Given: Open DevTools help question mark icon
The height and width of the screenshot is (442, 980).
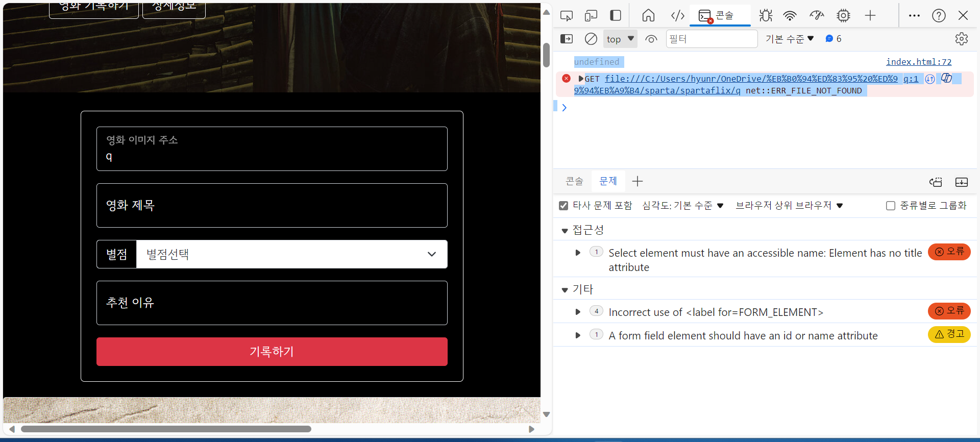Looking at the screenshot, I should coord(939,16).
